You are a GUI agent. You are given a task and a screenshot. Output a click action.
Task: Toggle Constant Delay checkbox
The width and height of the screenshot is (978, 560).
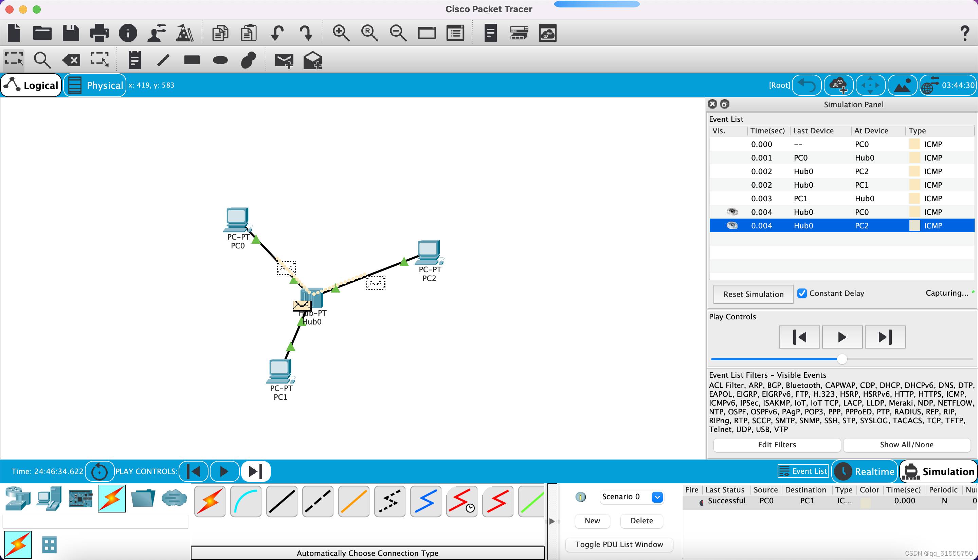(x=802, y=293)
